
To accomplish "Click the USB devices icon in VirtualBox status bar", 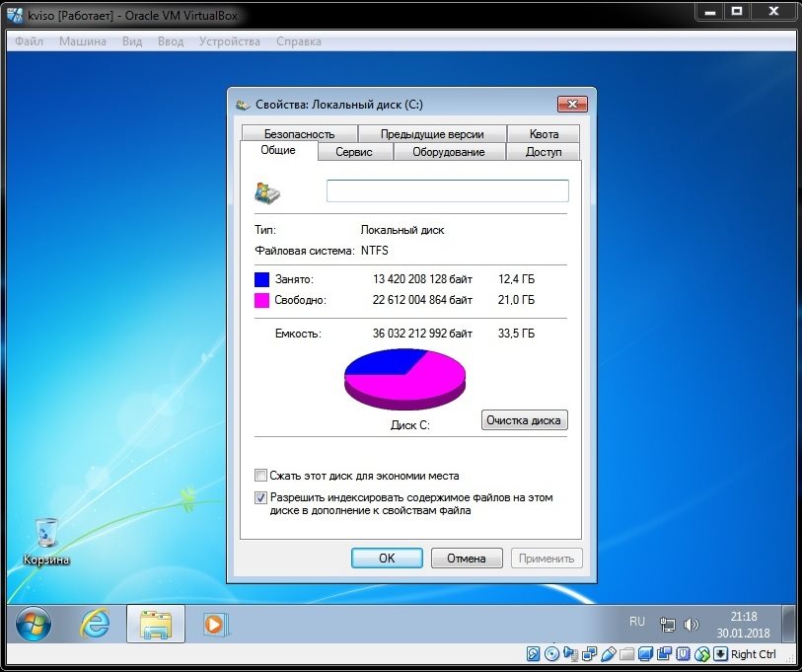I will tap(608, 653).
